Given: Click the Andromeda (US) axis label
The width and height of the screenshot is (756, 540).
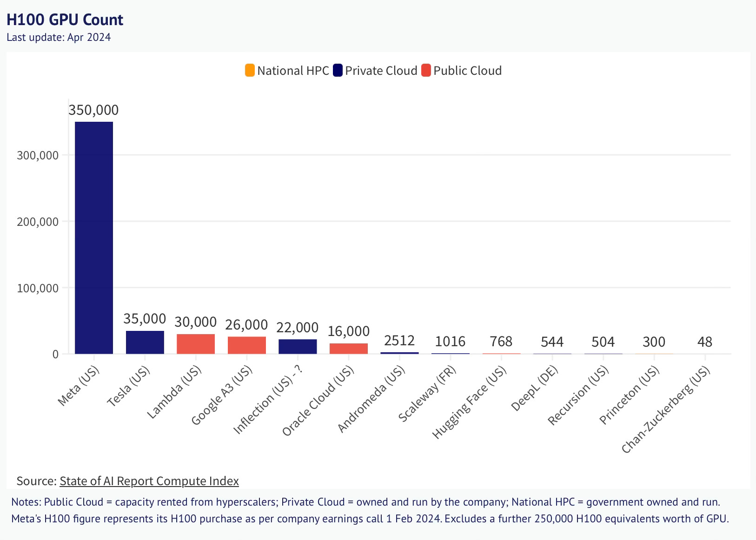Looking at the screenshot, I should pos(371,399).
